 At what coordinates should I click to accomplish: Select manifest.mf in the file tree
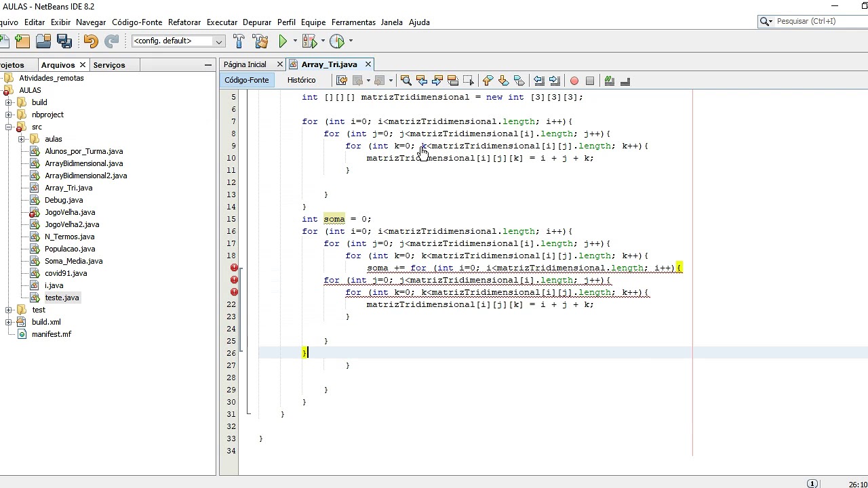click(x=51, y=334)
